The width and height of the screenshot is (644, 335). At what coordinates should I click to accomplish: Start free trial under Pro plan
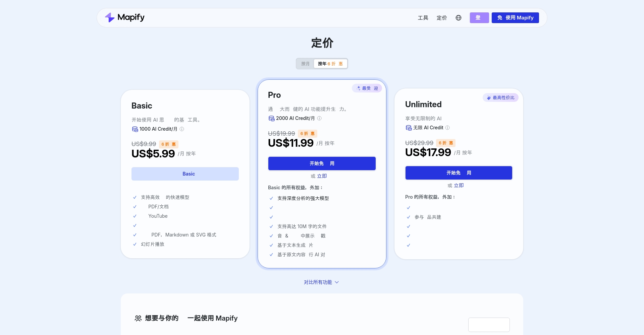pos(322,163)
